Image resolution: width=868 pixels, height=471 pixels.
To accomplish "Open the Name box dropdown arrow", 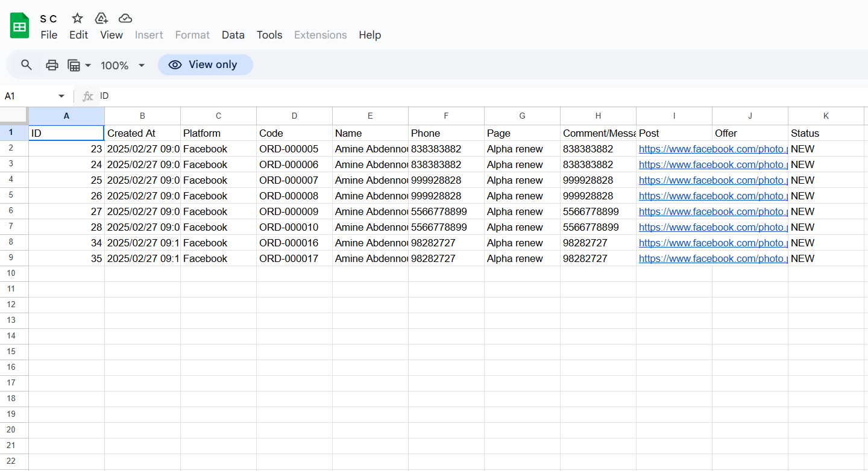I will pyautogui.click(x=61, y=96).
